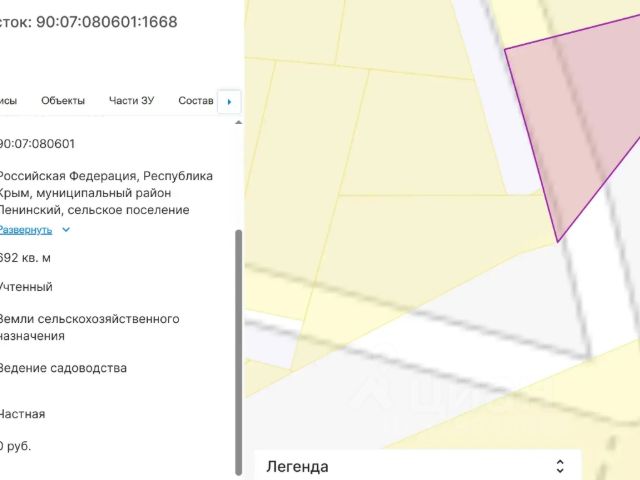Click the info panel vertical scrollbar thumb
Image resolution: width=640 pixels, height=480 pixels.
tap(239, 352)
